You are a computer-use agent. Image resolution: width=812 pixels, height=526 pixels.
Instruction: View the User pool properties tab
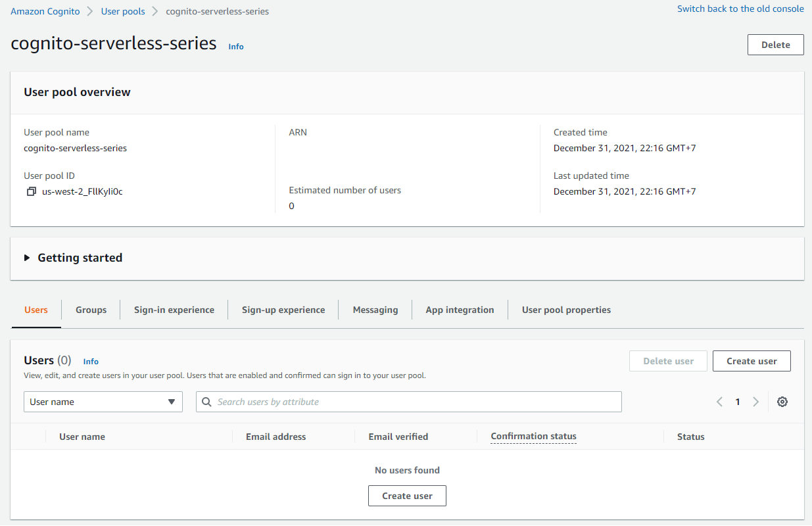tap(566, 309)
